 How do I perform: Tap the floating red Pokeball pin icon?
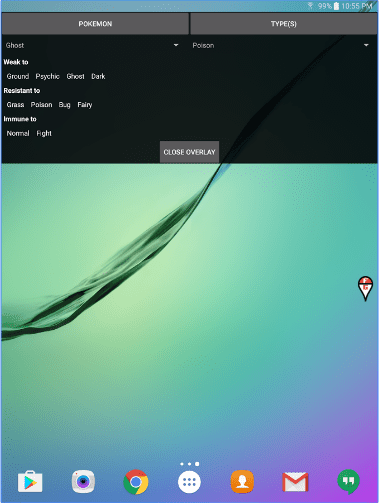[365, 288]
